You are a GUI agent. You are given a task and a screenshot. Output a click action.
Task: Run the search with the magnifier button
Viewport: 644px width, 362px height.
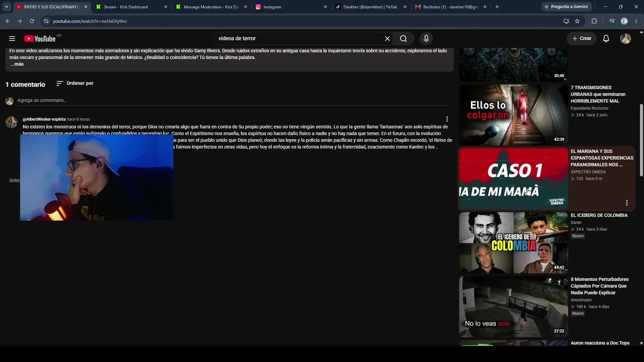pos(404,38)
